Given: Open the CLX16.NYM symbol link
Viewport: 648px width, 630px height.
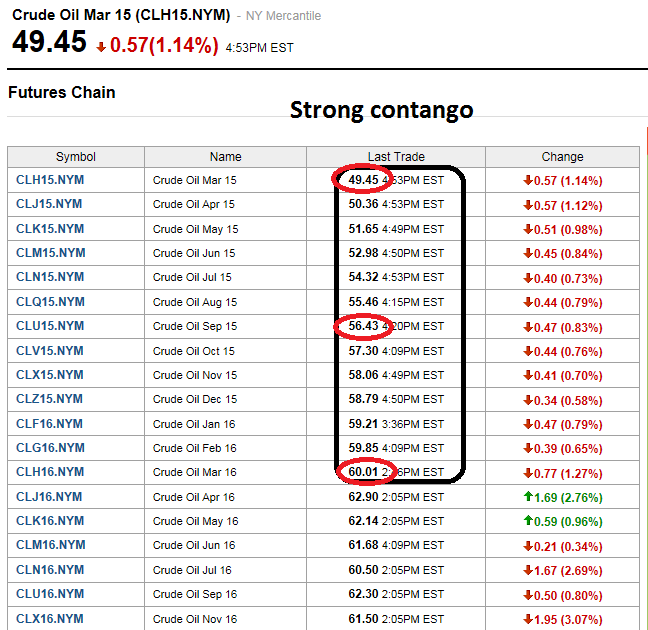Looking at the screenshot, I should tap(50, 619).
